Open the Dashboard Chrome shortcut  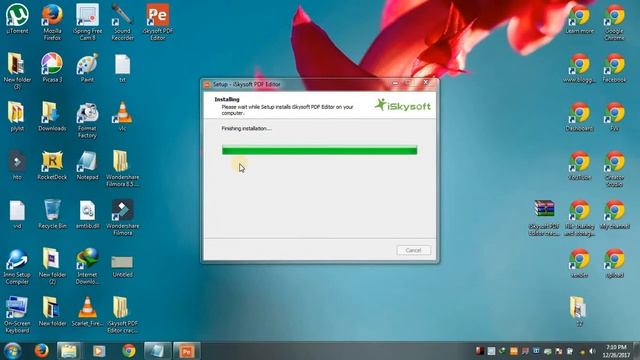point(579,116)
